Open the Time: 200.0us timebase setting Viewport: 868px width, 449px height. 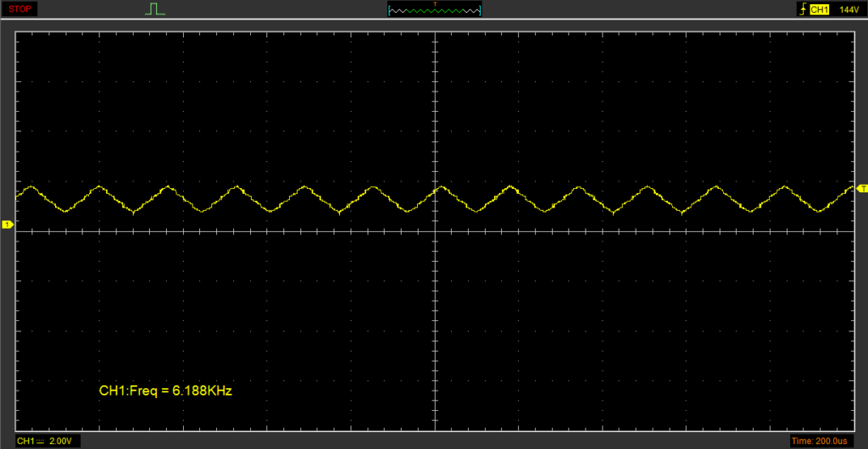[820, 441]
